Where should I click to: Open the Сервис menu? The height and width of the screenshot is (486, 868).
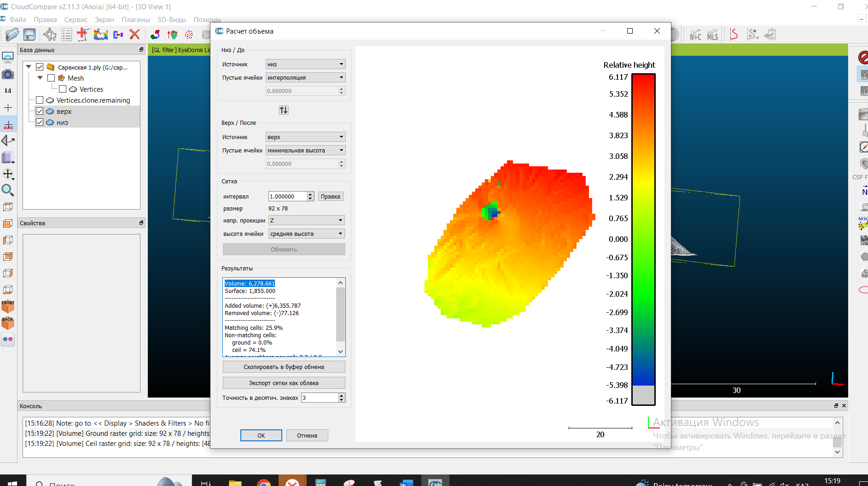click(x=76, y=20)
